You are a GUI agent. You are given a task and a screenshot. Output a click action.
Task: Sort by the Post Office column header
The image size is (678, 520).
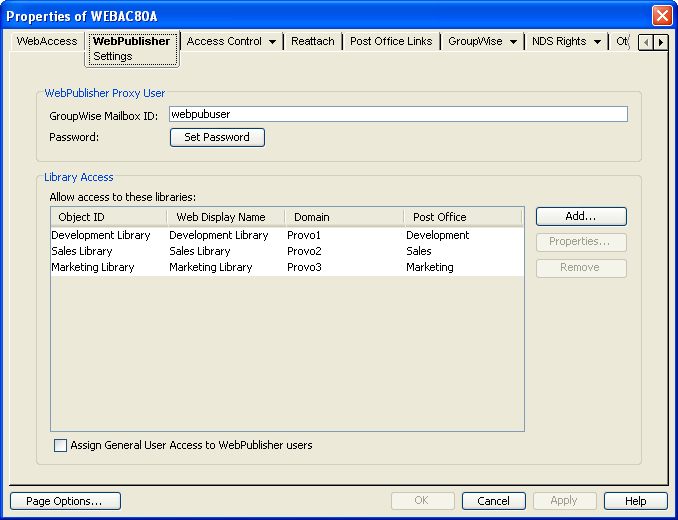tap(464, 217)
